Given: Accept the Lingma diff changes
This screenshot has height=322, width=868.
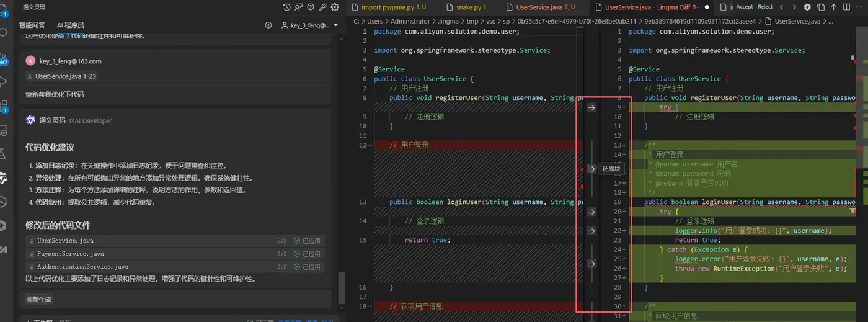Looking at the screenshot, I should [745, 7].
